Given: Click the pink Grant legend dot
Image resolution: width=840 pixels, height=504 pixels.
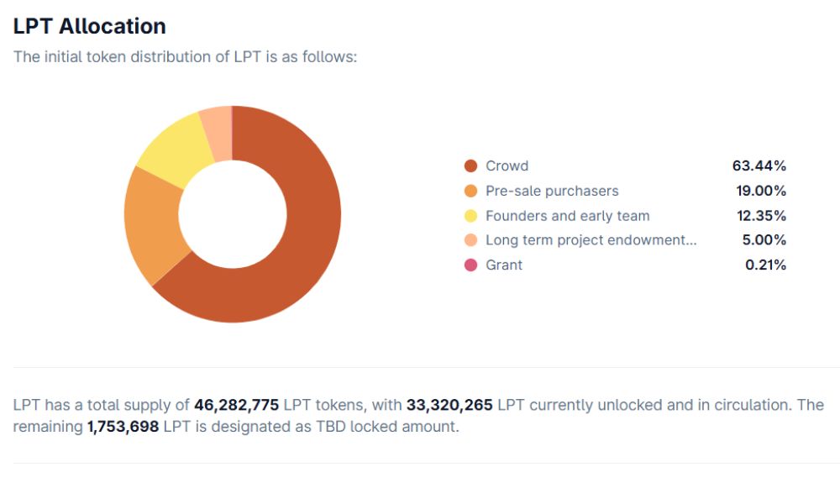Looking at the screenshot, I should pyautogui.click(x=471, y=265).
